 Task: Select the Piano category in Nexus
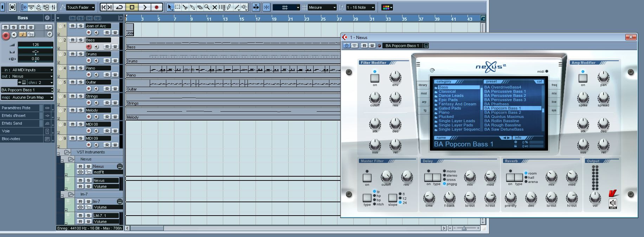pyautogui.click(x=444, y=112)
